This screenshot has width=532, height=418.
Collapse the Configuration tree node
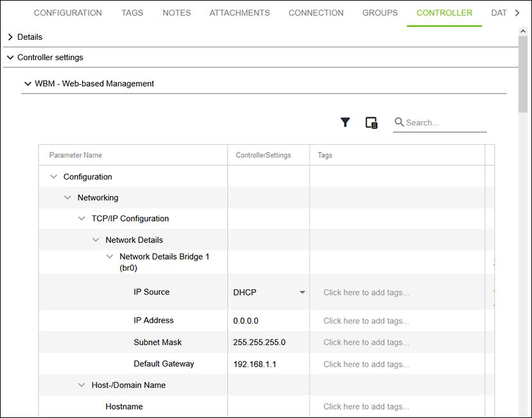pos(54,177)
